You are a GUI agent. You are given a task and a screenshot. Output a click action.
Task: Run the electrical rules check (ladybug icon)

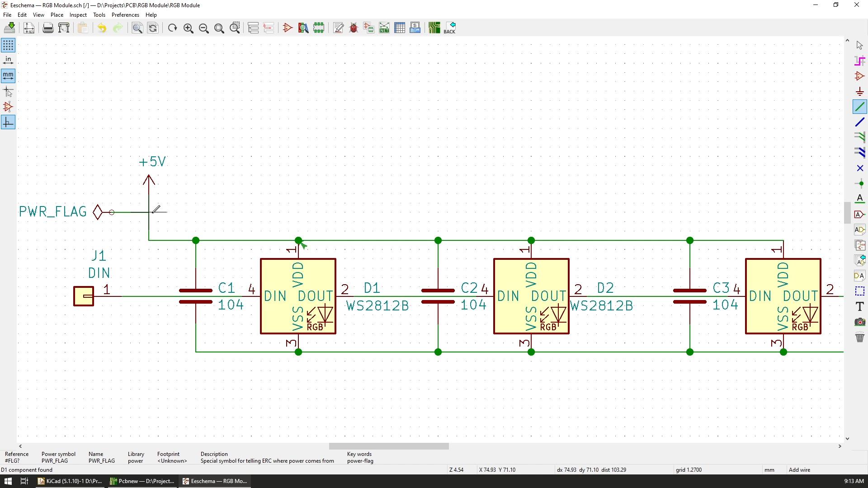click(x=354, y=28)
